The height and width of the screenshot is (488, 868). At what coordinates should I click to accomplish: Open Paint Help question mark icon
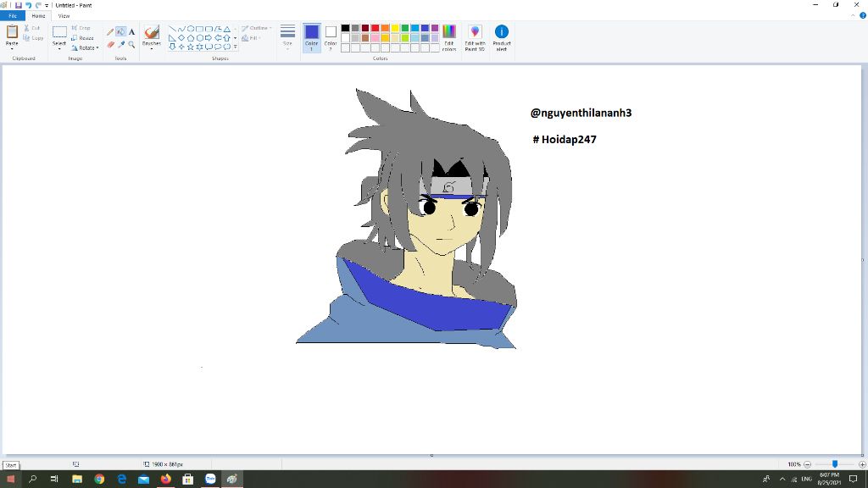click(862, 15)
